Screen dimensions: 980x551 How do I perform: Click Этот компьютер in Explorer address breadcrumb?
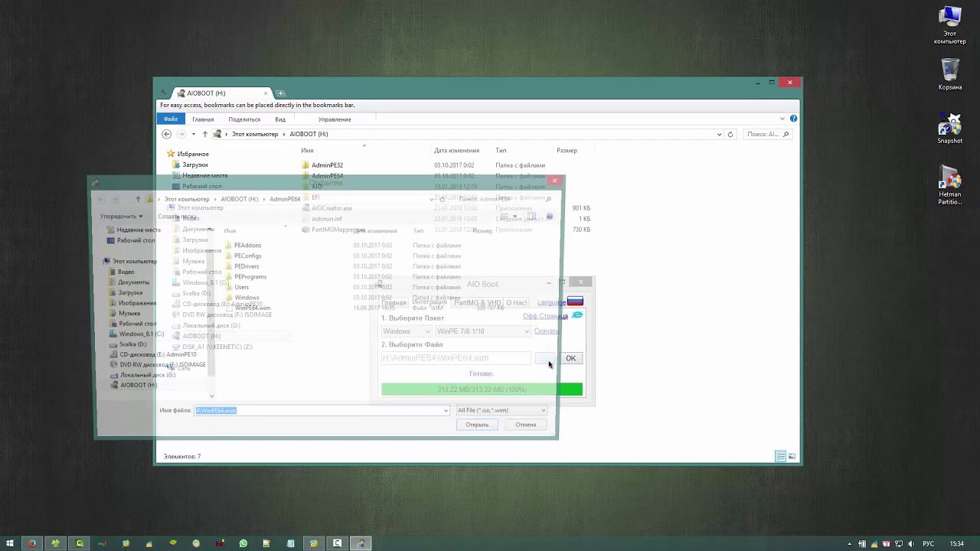coord(255,134)
